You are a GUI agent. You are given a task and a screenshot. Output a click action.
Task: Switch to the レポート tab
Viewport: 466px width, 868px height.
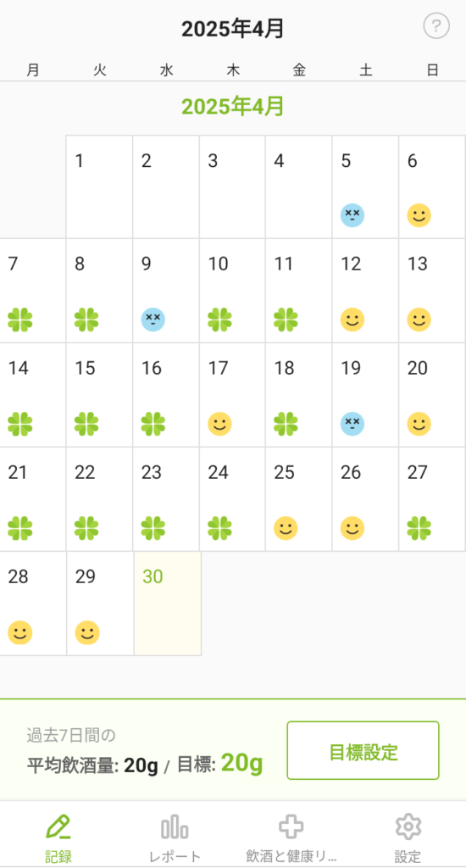tap(175, 838)
